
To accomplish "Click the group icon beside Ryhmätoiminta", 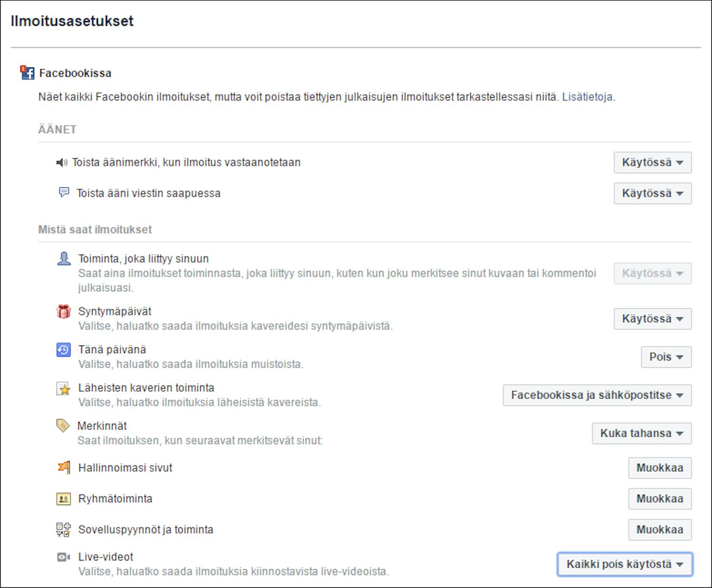I will click(x=63, y=498).
